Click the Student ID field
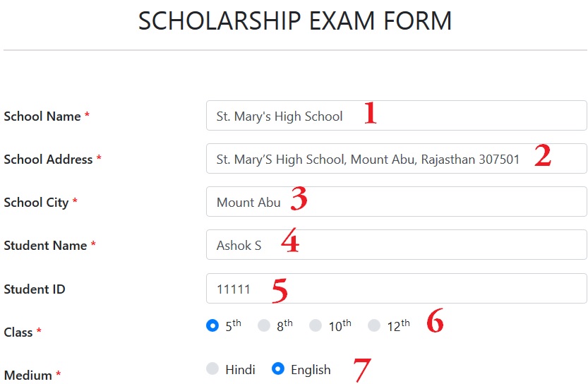 [x=397, y=289]
